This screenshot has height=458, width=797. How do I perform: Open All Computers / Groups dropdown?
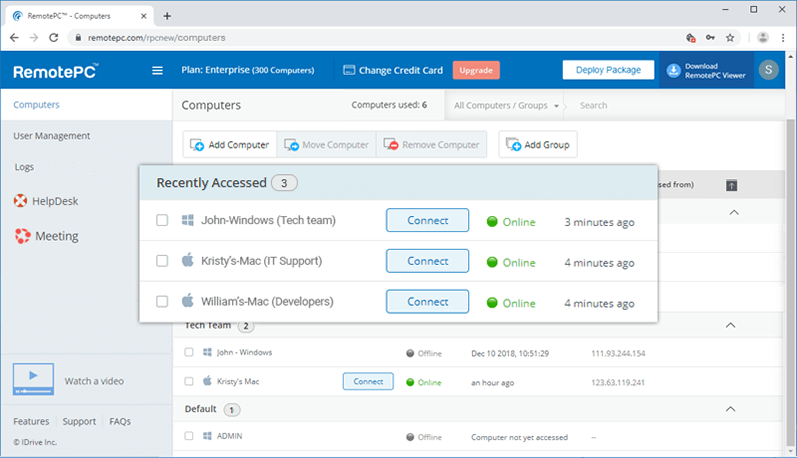(506, 106)
